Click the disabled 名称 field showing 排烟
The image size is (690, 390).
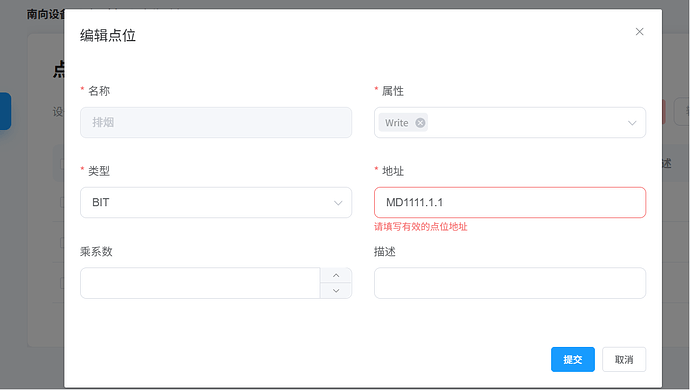point(216,122)
